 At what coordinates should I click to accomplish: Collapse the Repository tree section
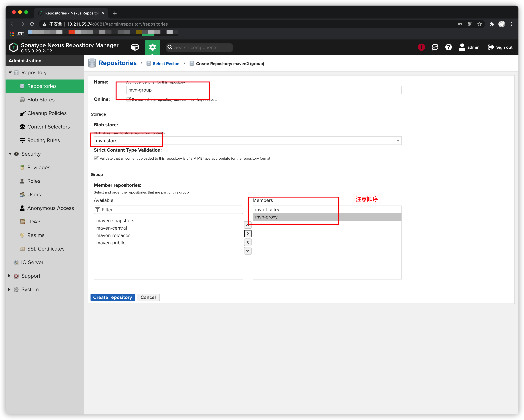[10, 72]
